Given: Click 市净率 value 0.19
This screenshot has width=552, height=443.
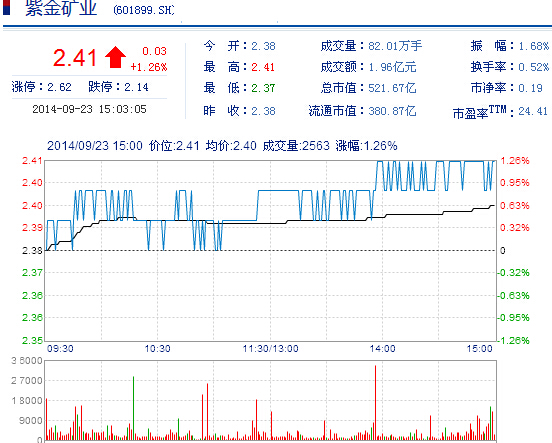Looking at the screenshot, I should (x=531, y=88).
